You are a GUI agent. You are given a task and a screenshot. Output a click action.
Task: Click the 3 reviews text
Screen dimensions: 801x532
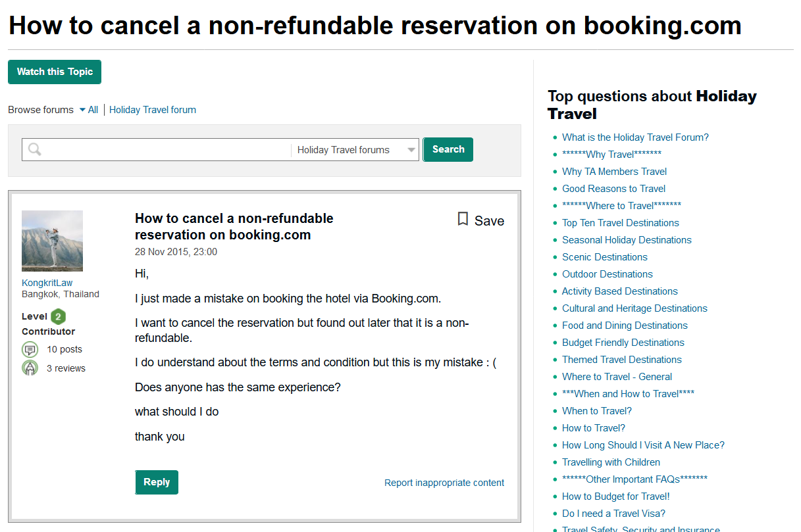(66, 368)
